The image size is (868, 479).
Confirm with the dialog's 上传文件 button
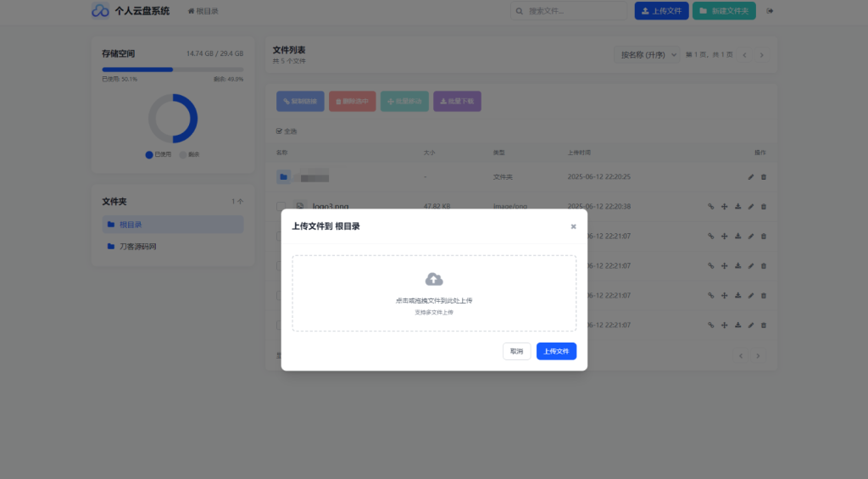pyautogui.click(x=556, y=351)
